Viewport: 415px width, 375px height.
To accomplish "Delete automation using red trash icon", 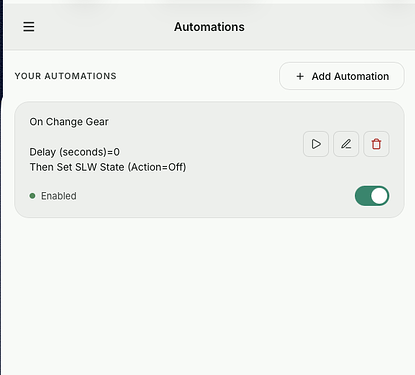I will pos(376,144).
